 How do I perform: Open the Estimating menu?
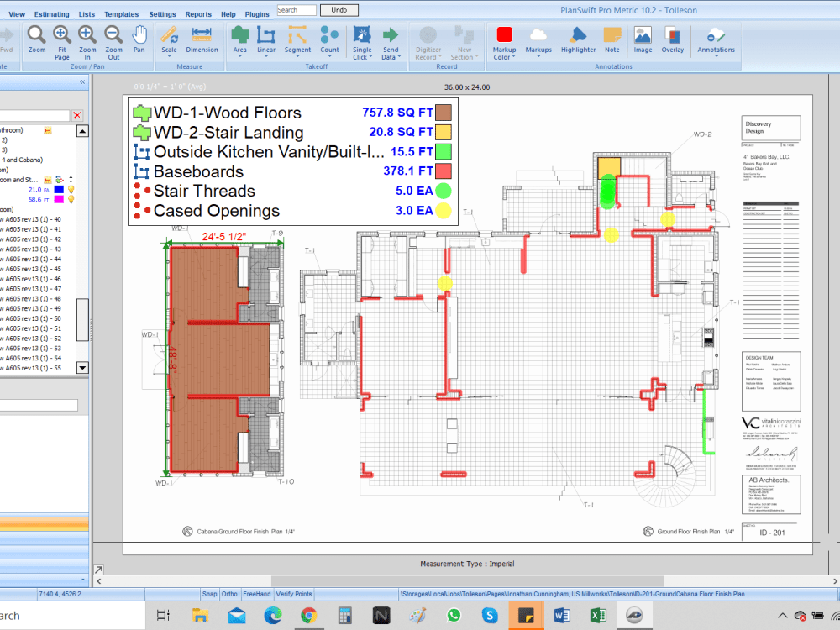click(50, 13)
